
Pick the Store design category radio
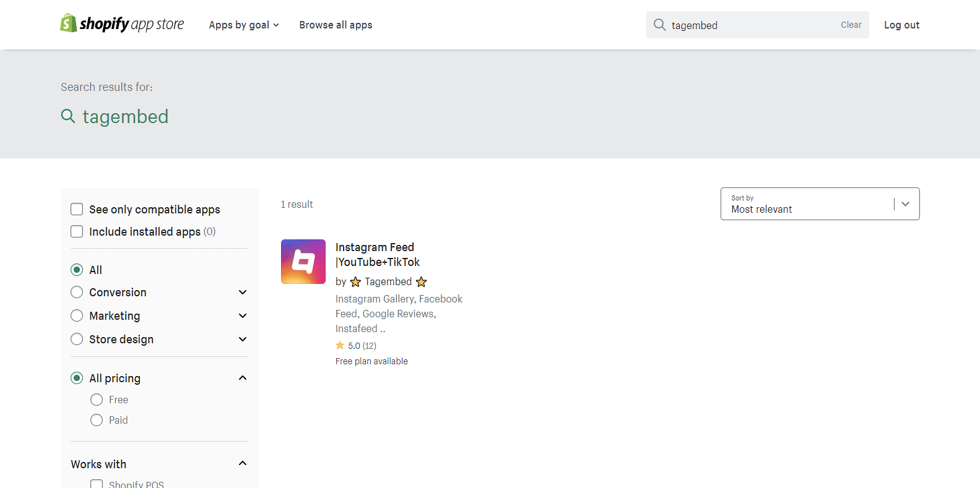(x=77, y=339)
